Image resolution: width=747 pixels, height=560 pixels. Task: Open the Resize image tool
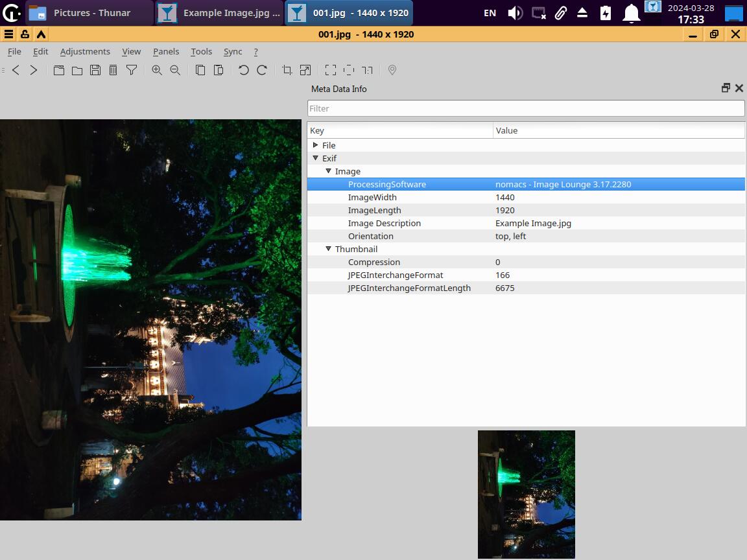point(305,70)
